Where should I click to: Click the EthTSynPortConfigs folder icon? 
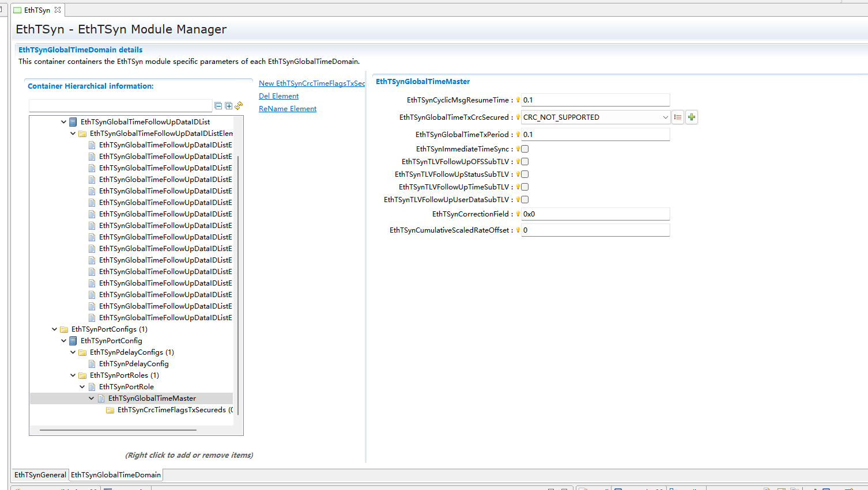(64, 330)
